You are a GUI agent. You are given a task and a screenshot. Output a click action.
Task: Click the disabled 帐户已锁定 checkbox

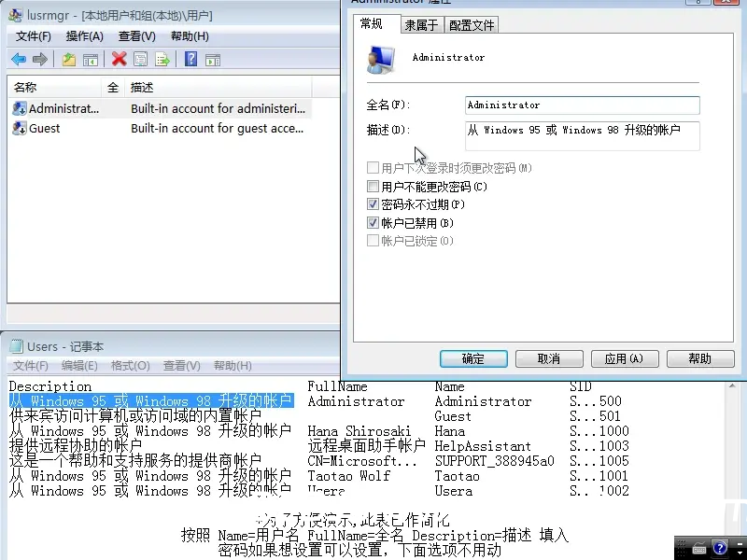point(373,241)
